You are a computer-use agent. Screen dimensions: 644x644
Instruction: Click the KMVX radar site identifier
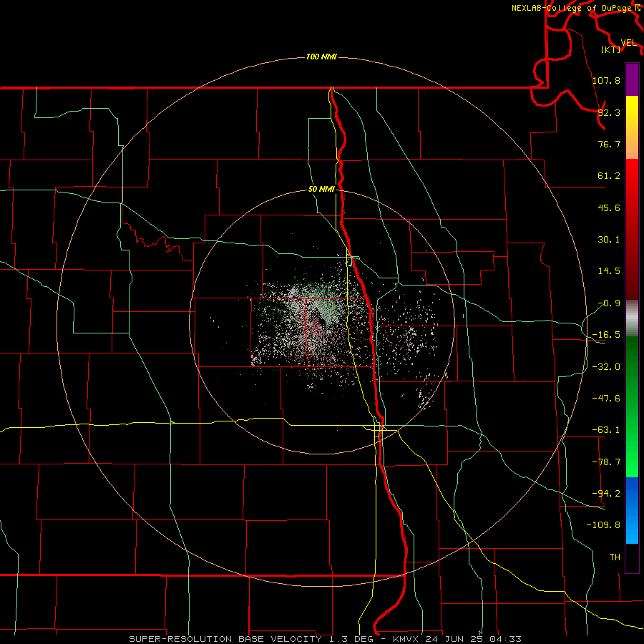pyautogui.click(x=406, y=639)
